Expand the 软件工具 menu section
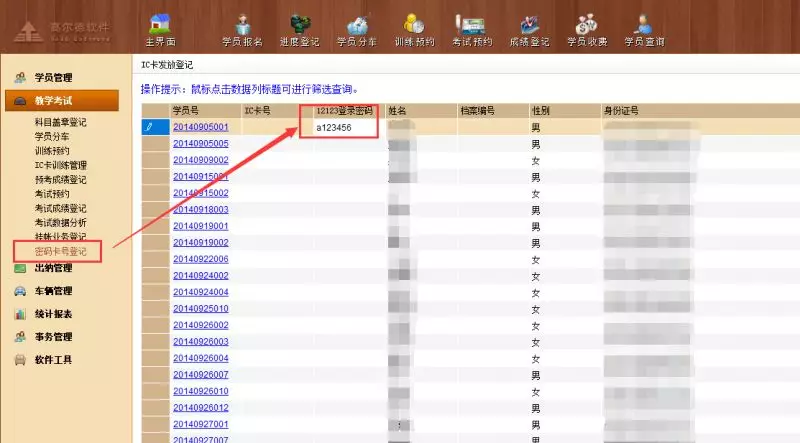The image size is (800, 443). 54,360
